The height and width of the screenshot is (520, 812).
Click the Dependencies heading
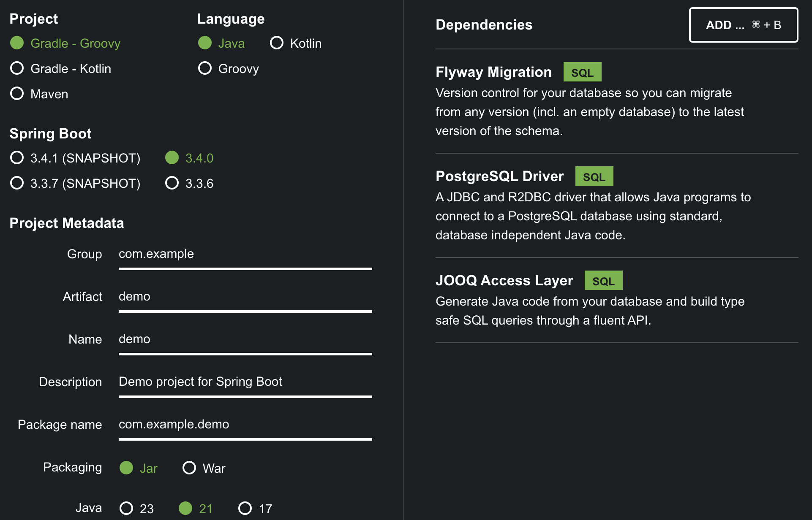coord(484,25)
